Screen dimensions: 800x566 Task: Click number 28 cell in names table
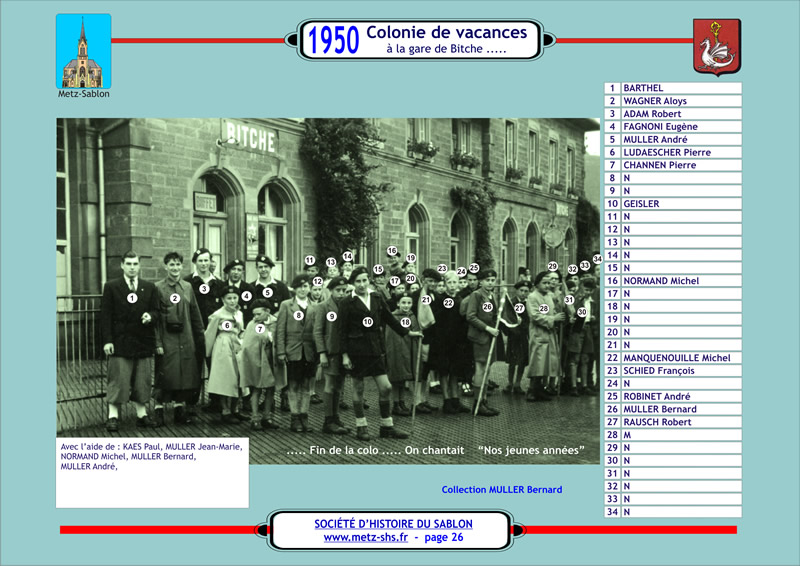click(612, 435)
